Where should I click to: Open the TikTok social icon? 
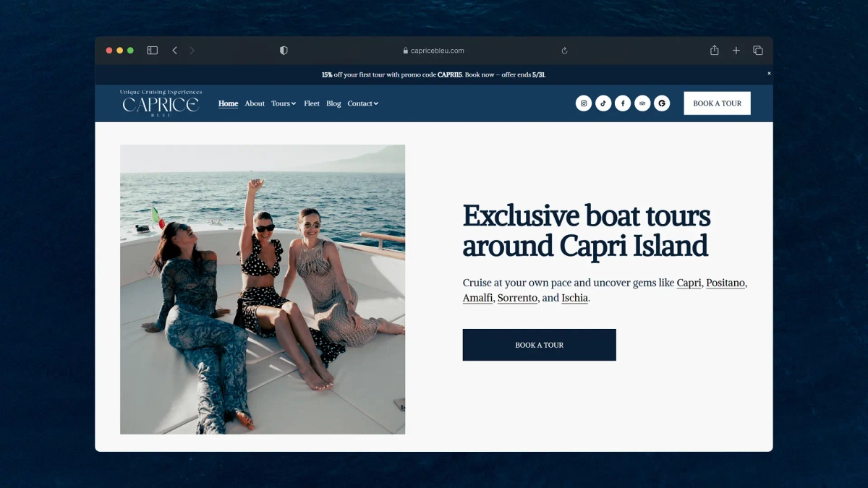(x=603, y=103)
